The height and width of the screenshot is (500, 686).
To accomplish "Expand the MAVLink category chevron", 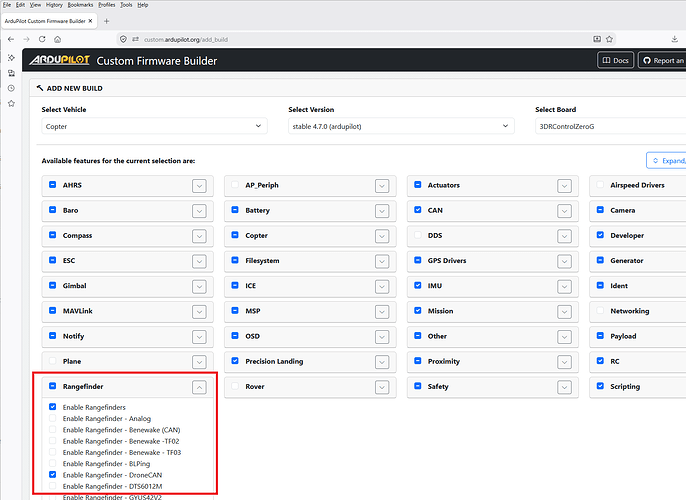I will click(199, 312).
